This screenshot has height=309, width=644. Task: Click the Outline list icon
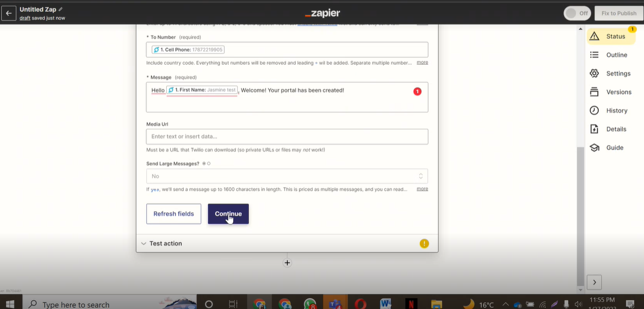click(x=595, y=54)
